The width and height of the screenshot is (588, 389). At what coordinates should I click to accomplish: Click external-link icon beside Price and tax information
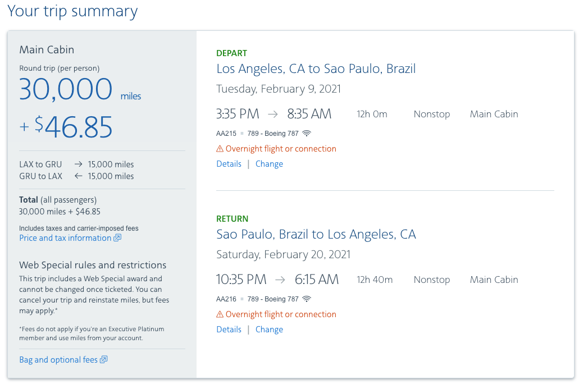click(117, 238)
